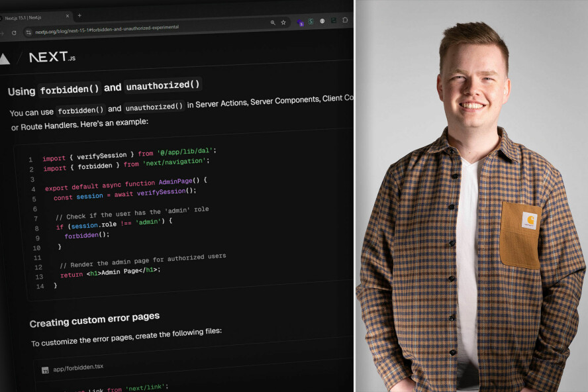This screenshot has width=588, height=392.
Task: Click the text 'To customize the error pages'
Action: click(81, 340)
